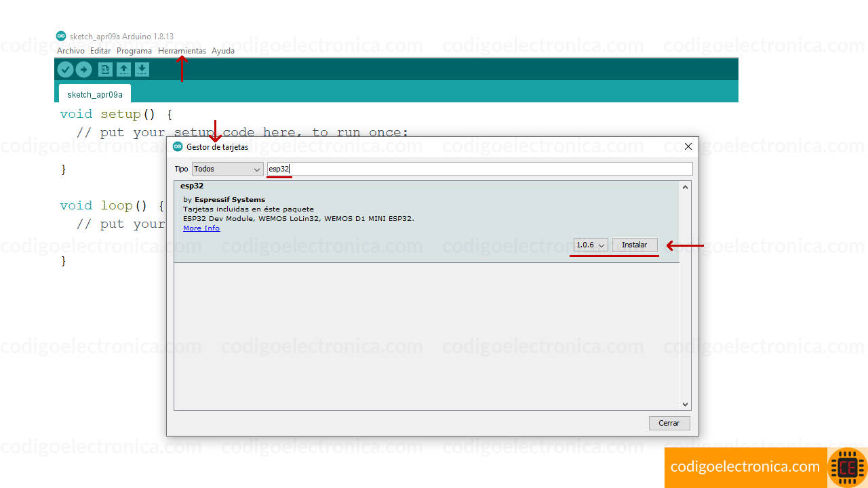Expand the Tipo dropdown set to Todos
The width and height of the screenshot is (868, 488).
tap(227, 169)
